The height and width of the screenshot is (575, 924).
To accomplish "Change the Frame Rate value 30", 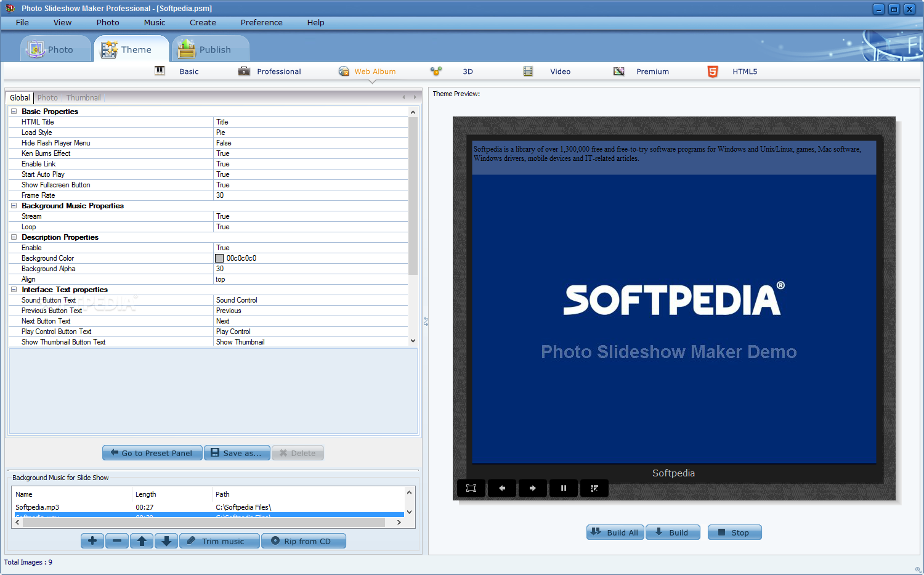I will pyautogui.click(x=310, y=195).
